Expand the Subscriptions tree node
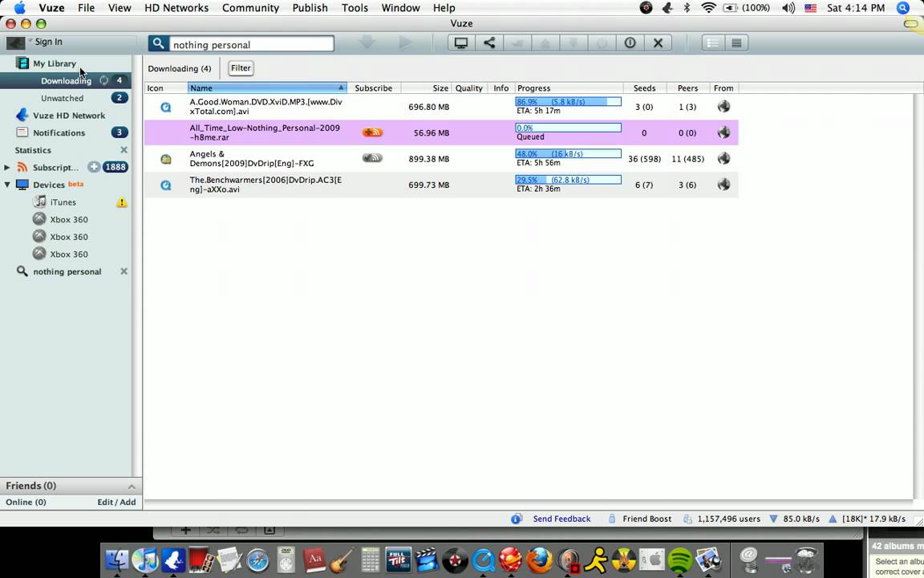 click(7, 168)
